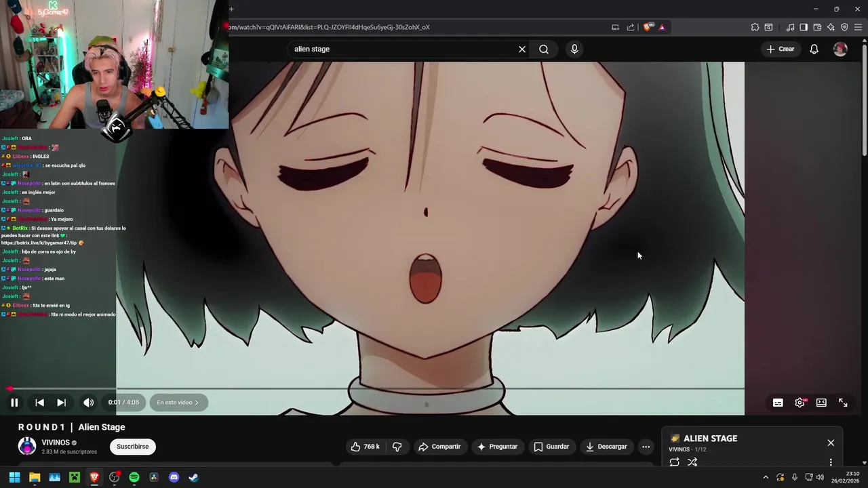Click the Compartir button
The width and height of the screenshot is (868, 488).
(x=439, y=447)
